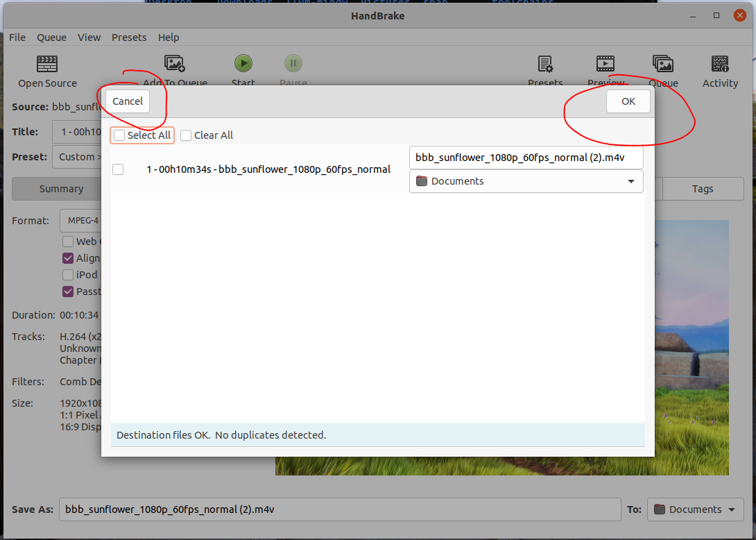Tick the Select All checkbox

click(x=119, y=135)
